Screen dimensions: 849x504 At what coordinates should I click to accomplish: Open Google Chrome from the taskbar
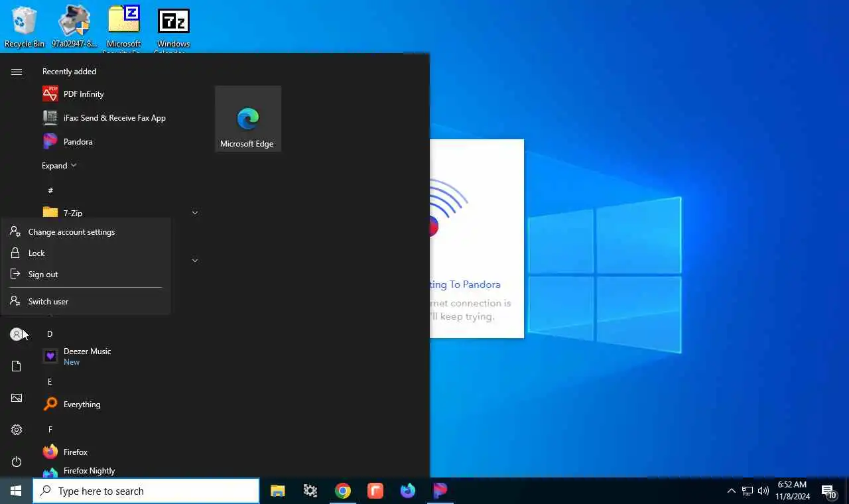[343, 491]
